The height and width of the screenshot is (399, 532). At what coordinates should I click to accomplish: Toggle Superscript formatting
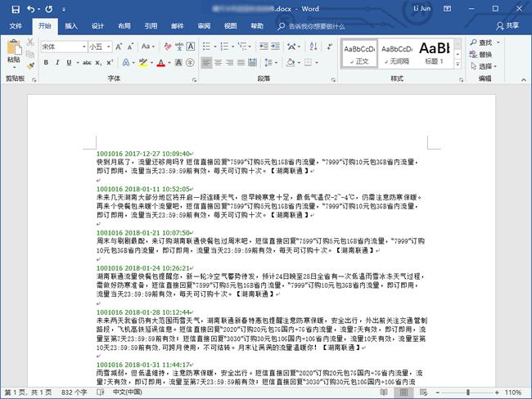(x=110, y=63)
